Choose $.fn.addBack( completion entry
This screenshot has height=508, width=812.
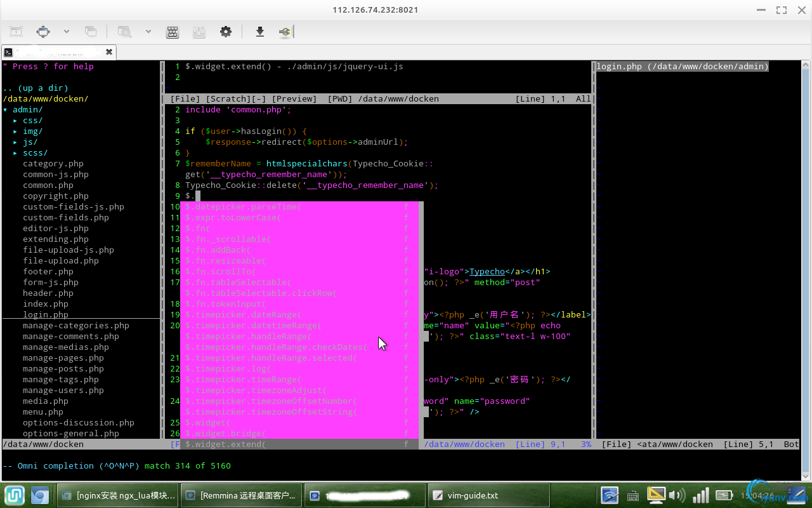299,250
